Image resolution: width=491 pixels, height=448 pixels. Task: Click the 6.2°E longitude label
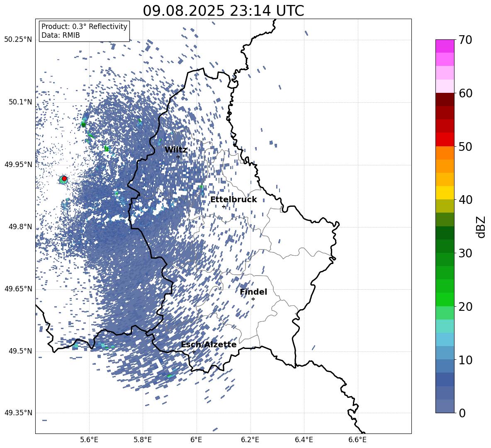[x=250, y=440]
